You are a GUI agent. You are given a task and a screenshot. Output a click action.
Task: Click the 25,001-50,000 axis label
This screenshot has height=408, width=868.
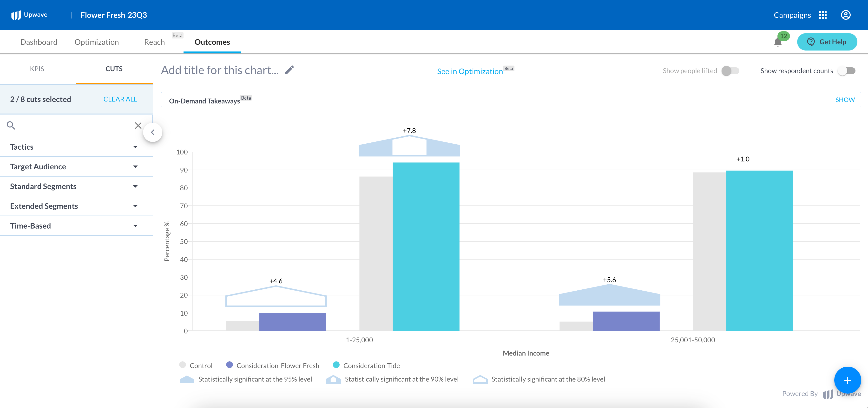[693, 340]
